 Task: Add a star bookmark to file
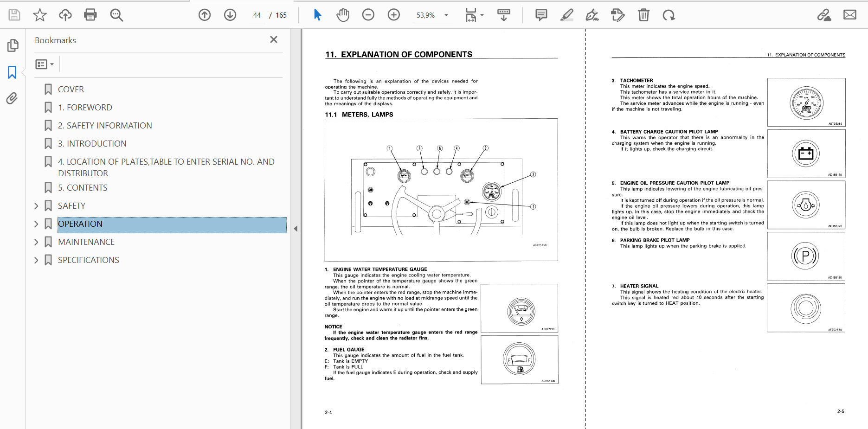click(x=40, y=15)
